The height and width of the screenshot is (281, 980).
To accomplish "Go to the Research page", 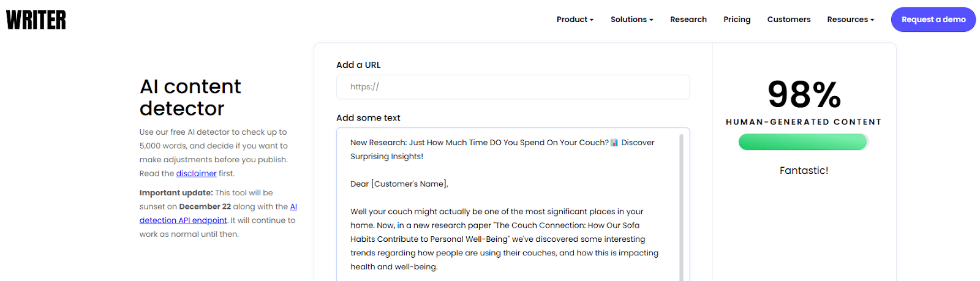I will click(x=688, y=20).
